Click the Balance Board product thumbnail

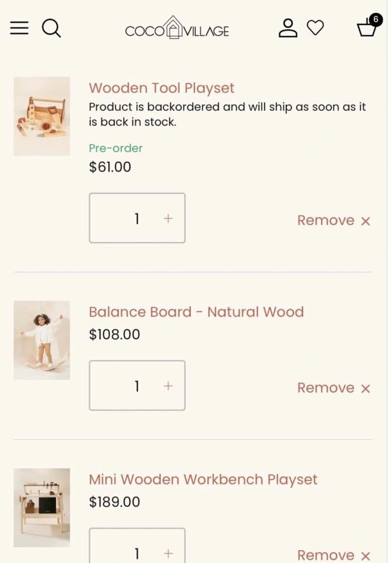pyautogui.click(x=42, y=340)
